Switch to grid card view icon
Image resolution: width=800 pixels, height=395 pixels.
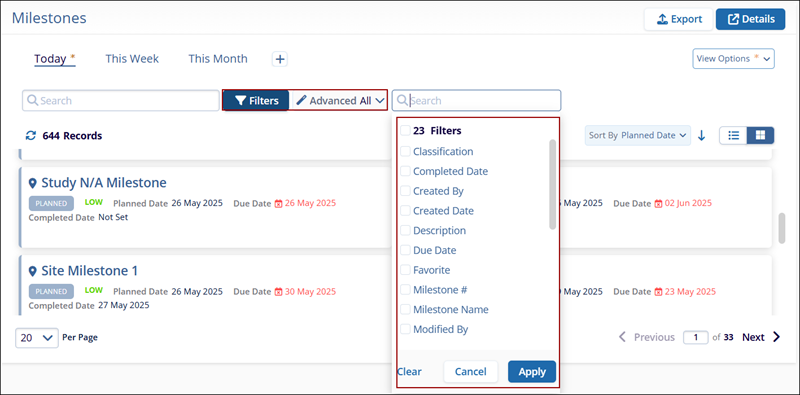pos(761,135)
